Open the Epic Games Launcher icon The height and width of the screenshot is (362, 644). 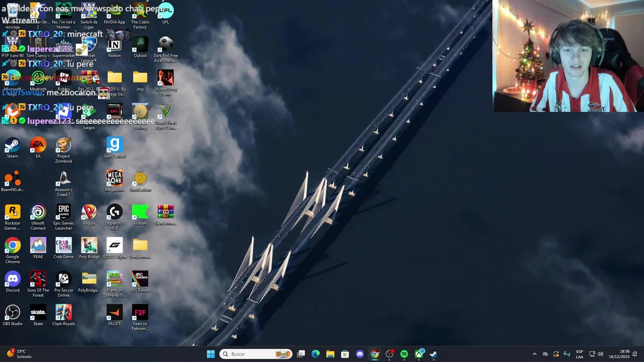(x=63, y=218)
